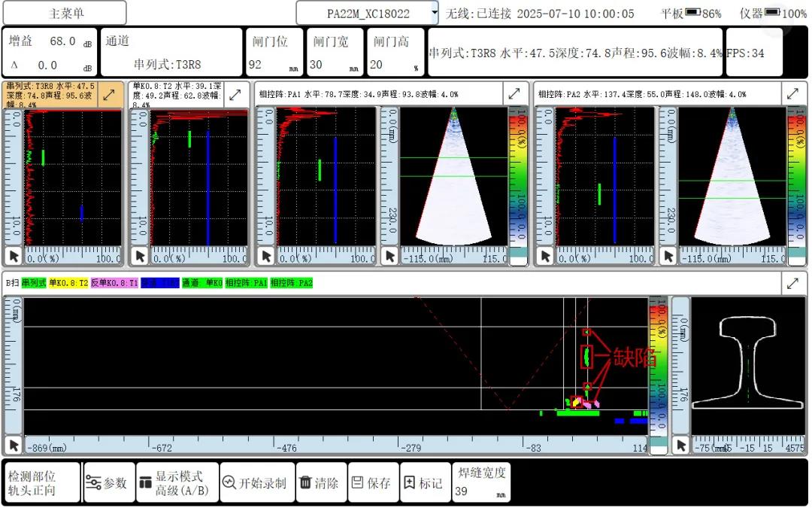Click the cursor tool under the T3R8 A-scan
This screenshot has height=508, width=812.
click(14, 256)
